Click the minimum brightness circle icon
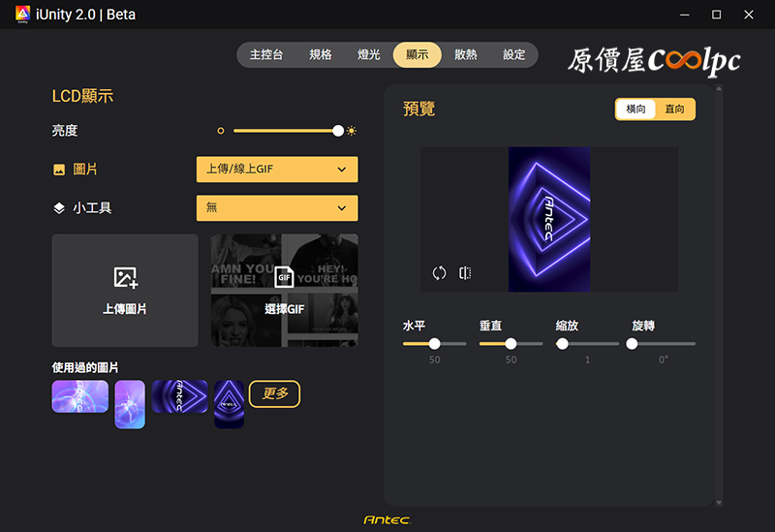775x532 pixels. pyautogui.click(x=221, y=131)
